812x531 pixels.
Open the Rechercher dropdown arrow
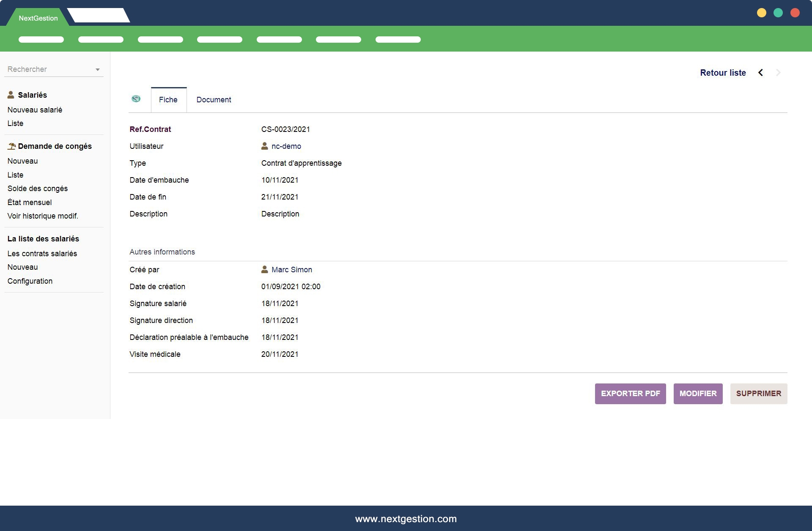pyautogui.click(x=98, y=70)
